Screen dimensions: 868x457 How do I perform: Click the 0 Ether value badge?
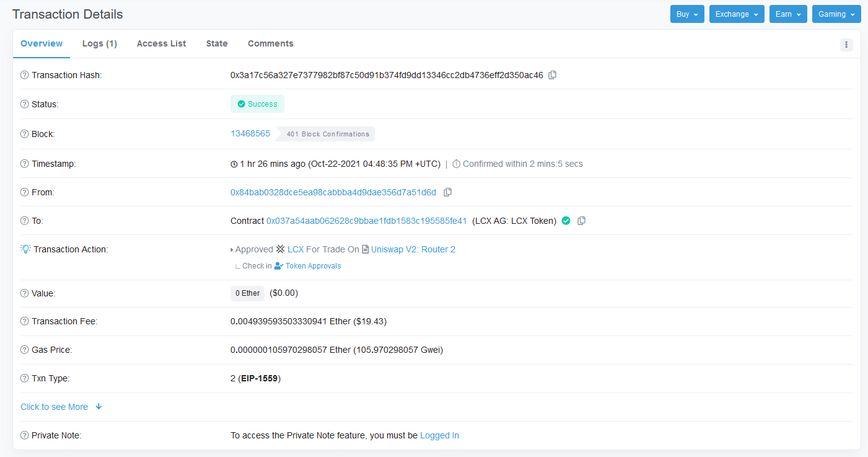click(x=247, y=293)
